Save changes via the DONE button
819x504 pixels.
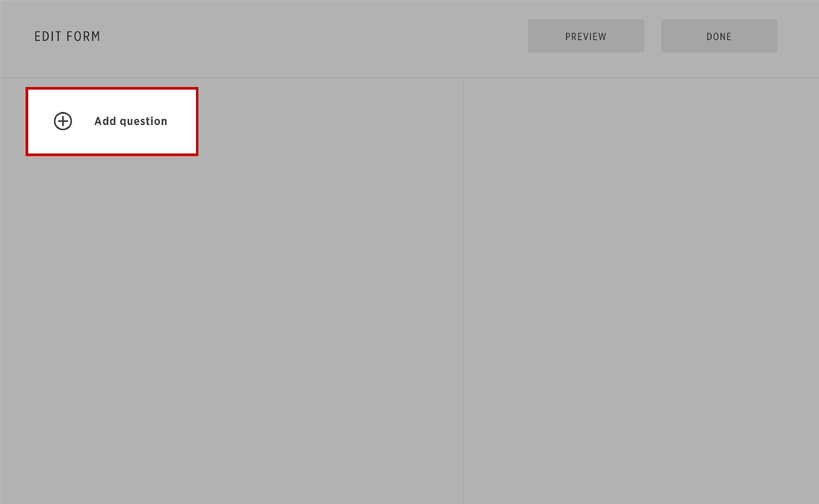(719, 36)
